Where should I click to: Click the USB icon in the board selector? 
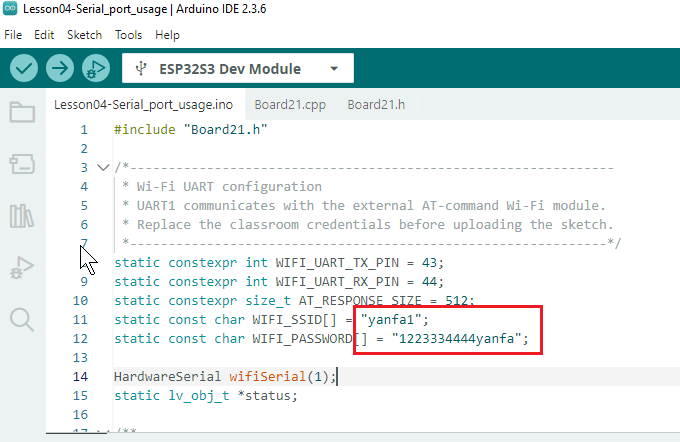141,68
